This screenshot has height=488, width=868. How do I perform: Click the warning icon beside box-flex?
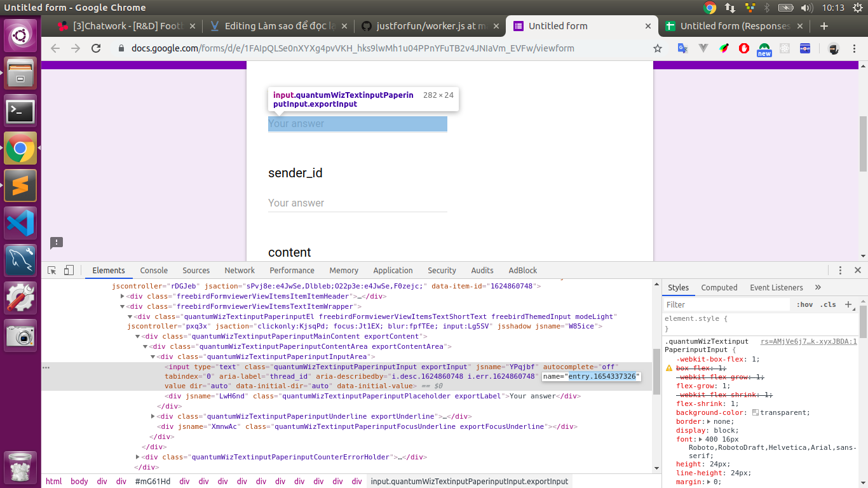[668, 369]
